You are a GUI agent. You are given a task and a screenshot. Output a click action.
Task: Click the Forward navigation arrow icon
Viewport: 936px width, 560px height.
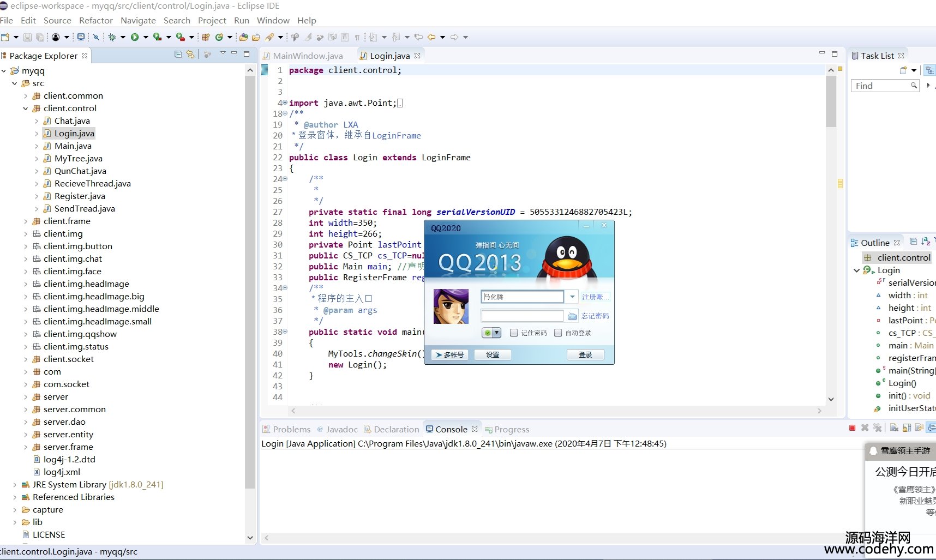(454, 37)
